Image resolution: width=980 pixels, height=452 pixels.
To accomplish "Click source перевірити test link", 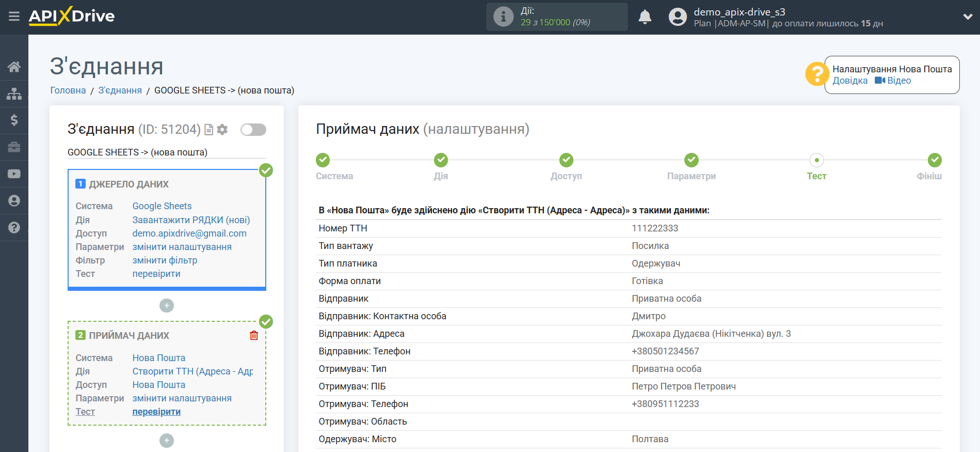I will click(x=156, y=274).
